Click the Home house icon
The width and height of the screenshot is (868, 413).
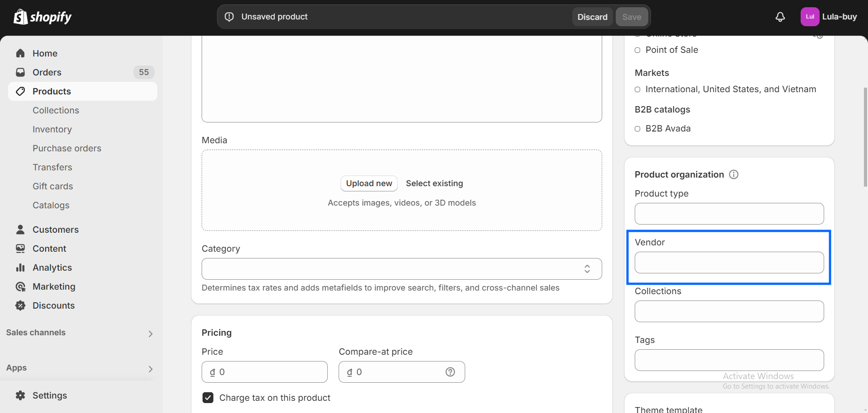coord(20,53)
